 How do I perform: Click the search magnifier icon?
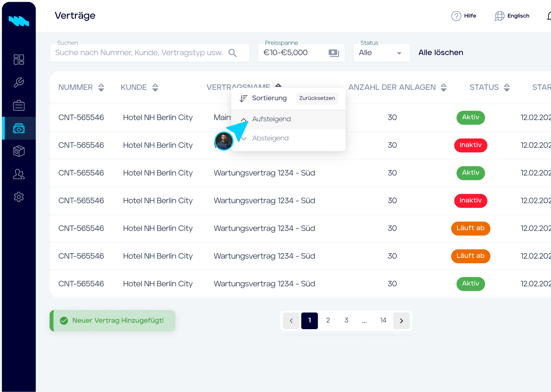point(233,53)
